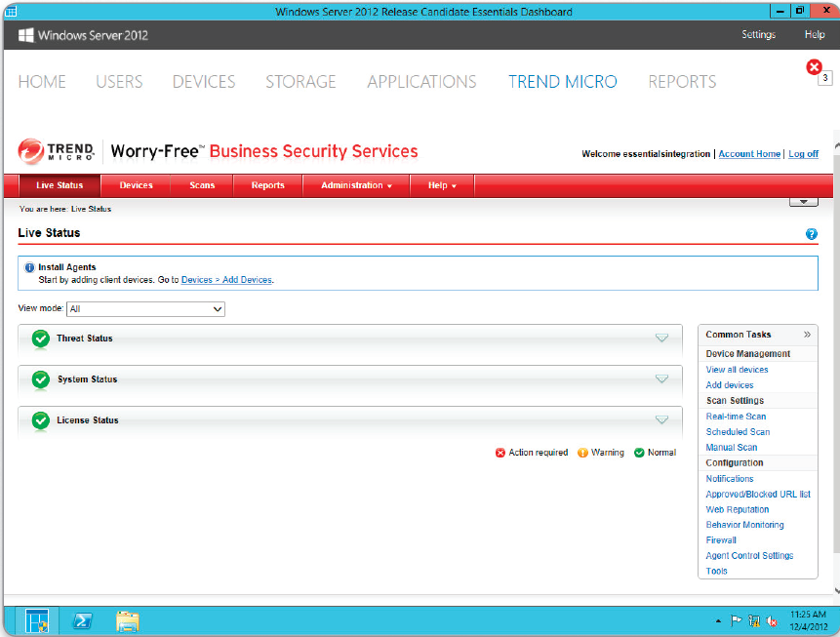Image resolution: width=840 pixels, height=637 pixels.
Task: Open dashboard Help in header
Action: (x=815, y=34)
